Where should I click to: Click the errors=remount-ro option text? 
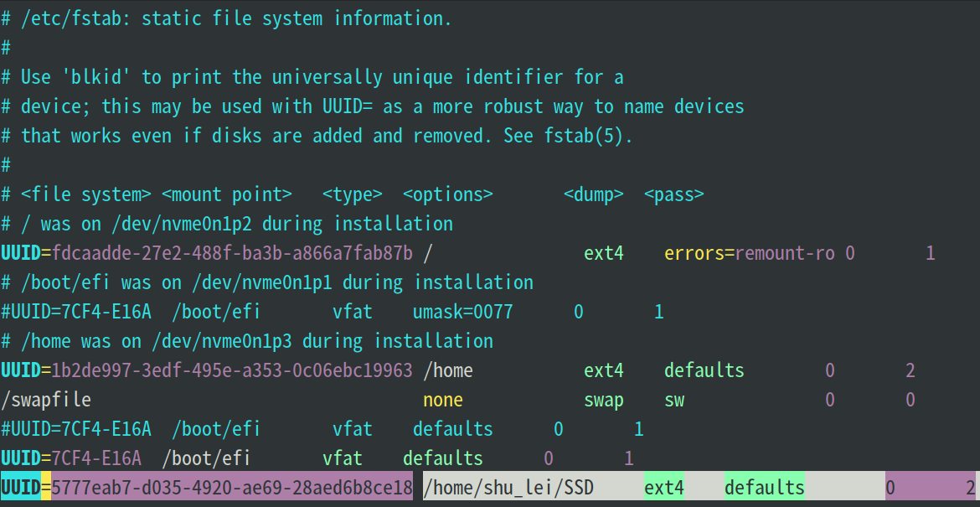750,253
